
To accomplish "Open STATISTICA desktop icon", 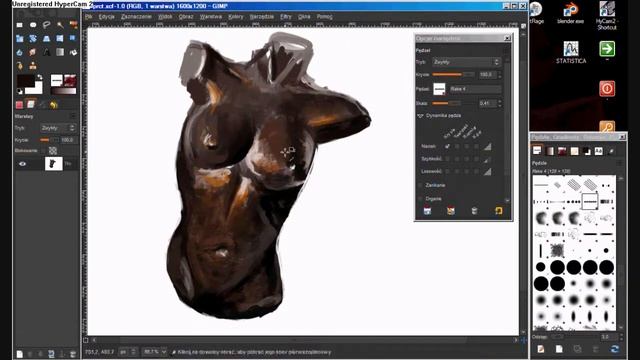I will [571, 52].
